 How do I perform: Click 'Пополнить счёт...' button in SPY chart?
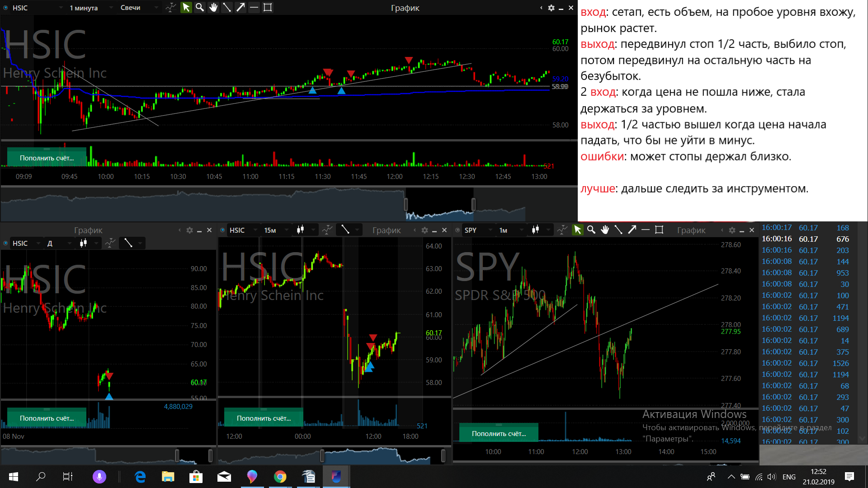coord(499,433)
